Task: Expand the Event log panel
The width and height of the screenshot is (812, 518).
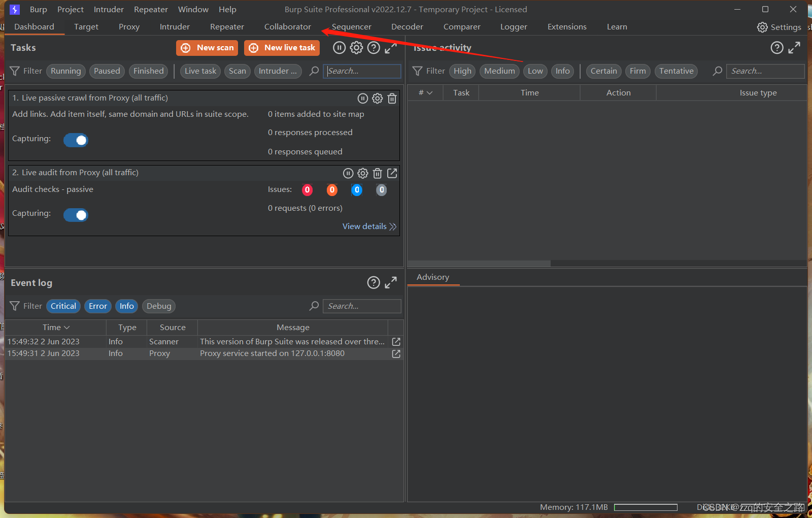Action: tap(391, 283)
